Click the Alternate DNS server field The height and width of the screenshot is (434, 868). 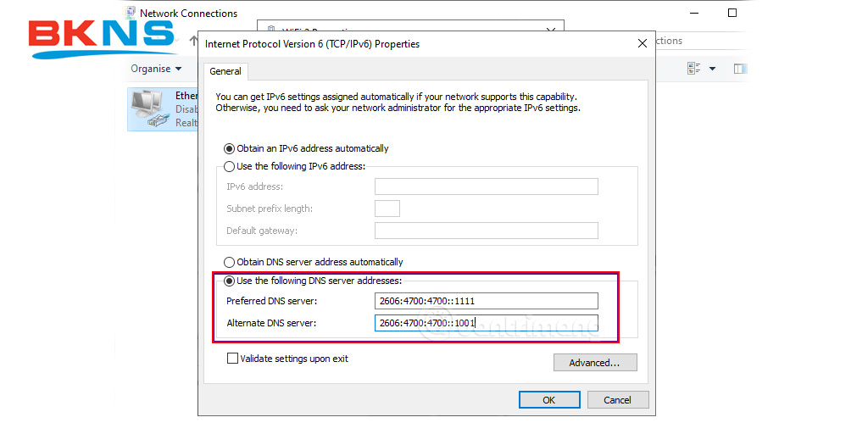[486, 323]
